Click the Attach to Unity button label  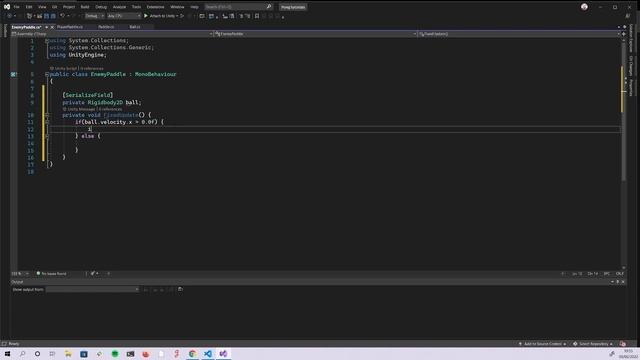(x=162, y=16)
